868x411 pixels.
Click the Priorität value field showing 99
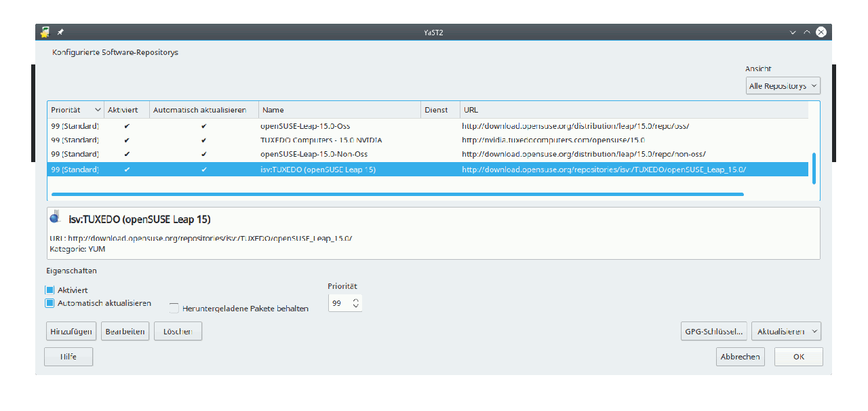(340, 304)
